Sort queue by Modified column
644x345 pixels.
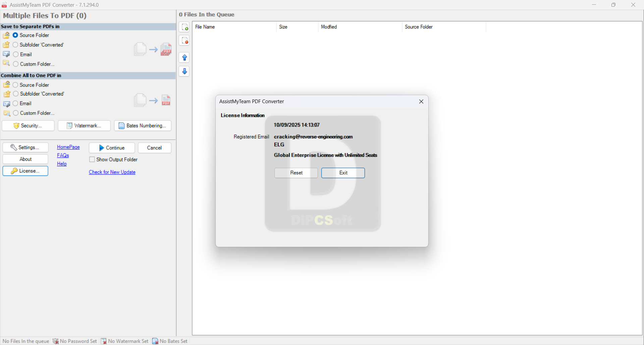360,27
